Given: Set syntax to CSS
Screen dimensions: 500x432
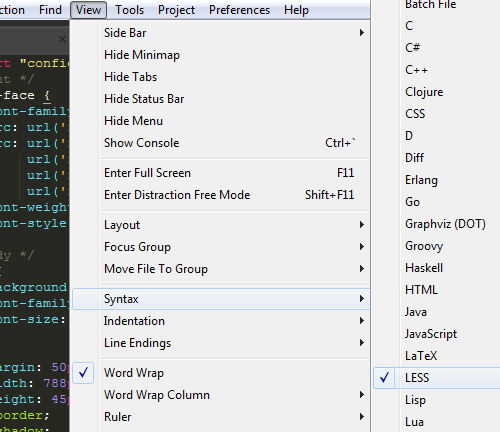Looking at the screenshot, I should (437, 114).
